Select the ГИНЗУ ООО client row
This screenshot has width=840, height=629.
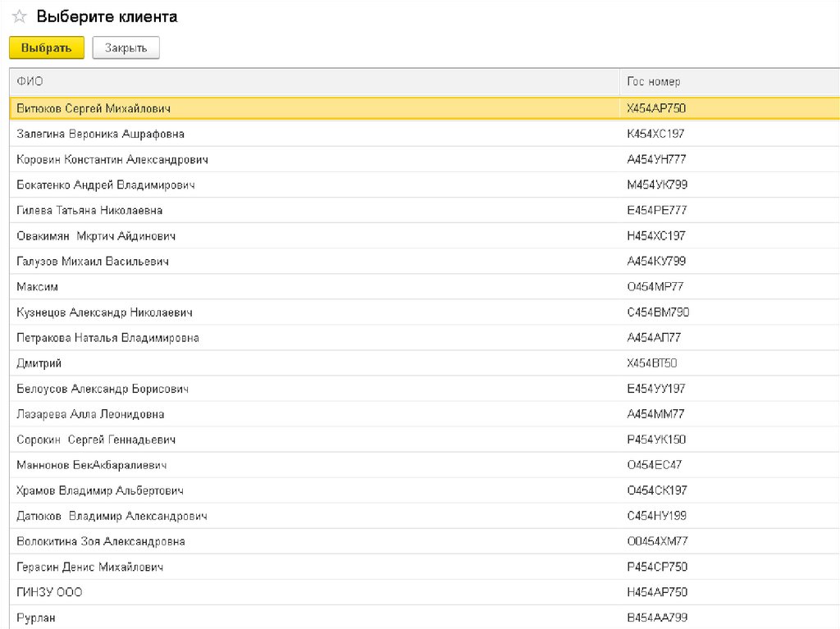click(49, 592)
